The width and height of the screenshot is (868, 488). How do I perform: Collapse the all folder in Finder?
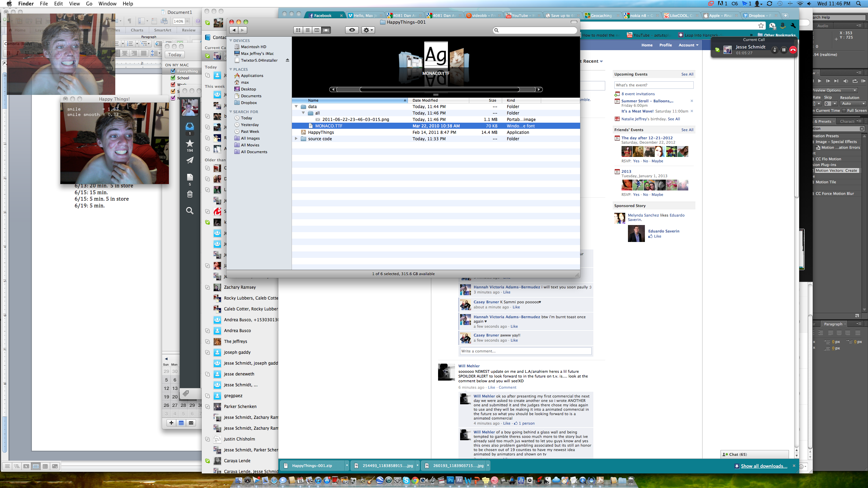(x=303, y=113)
